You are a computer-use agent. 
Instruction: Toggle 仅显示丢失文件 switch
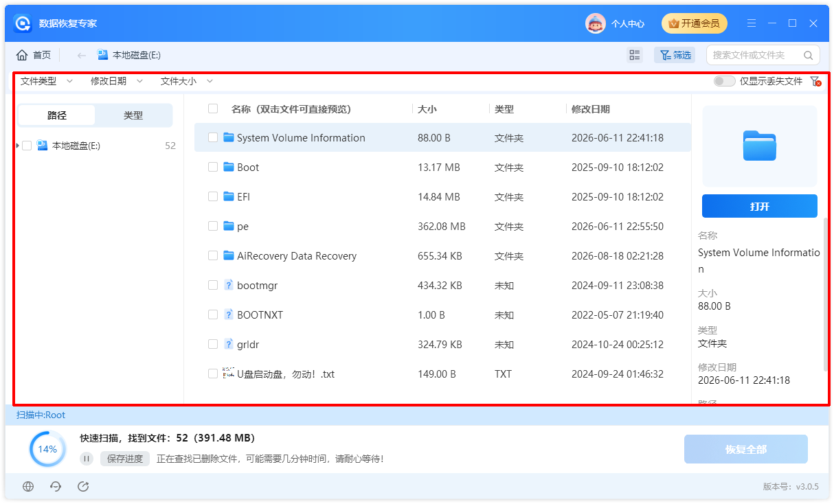(724, 81)
